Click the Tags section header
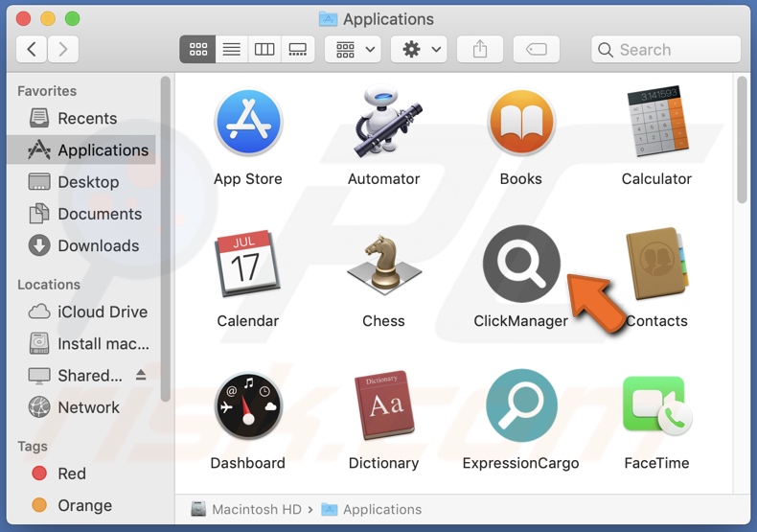This screenshot has width=757, height=532. pos(33,447)
